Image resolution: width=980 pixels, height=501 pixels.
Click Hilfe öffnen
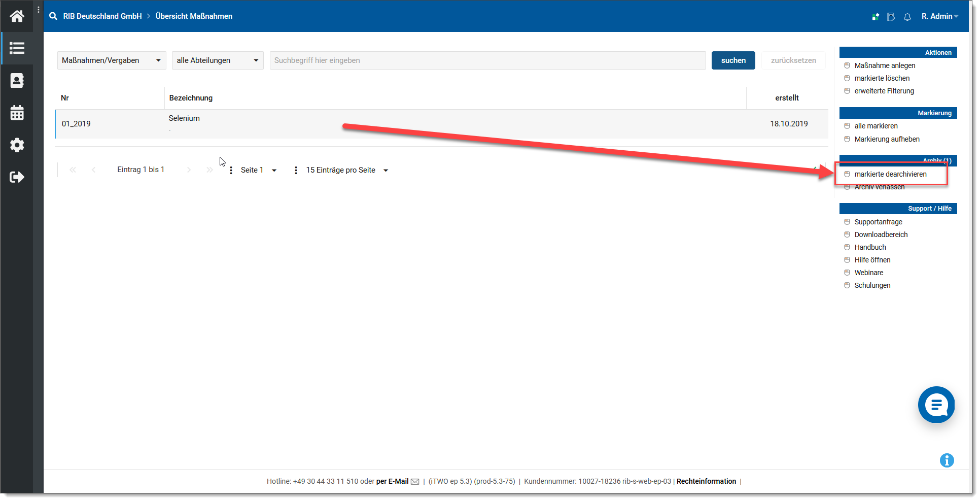[872, 260]
